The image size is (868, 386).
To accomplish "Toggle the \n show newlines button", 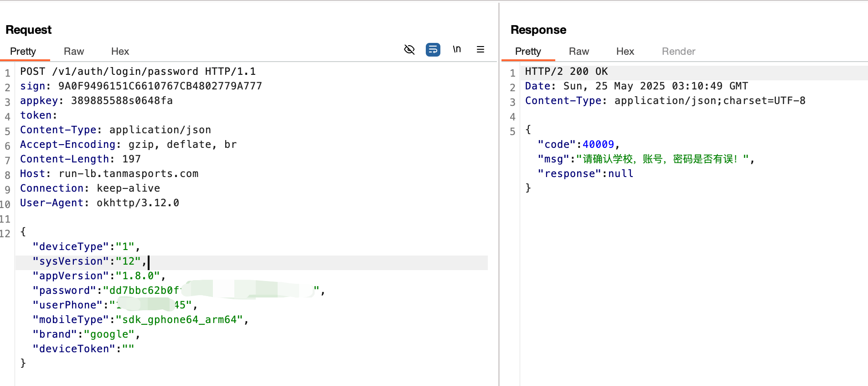I will pos(457,49).
